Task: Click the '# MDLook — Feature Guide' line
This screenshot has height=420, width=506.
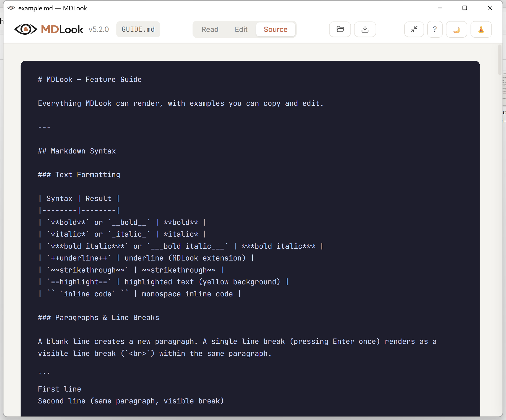Action: pyautogui.click(x=90, y=80)
